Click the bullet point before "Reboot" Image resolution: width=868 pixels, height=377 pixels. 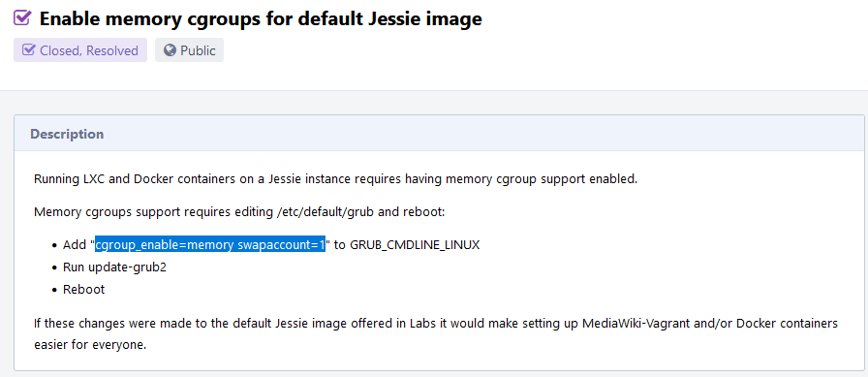tap(54, 290)
